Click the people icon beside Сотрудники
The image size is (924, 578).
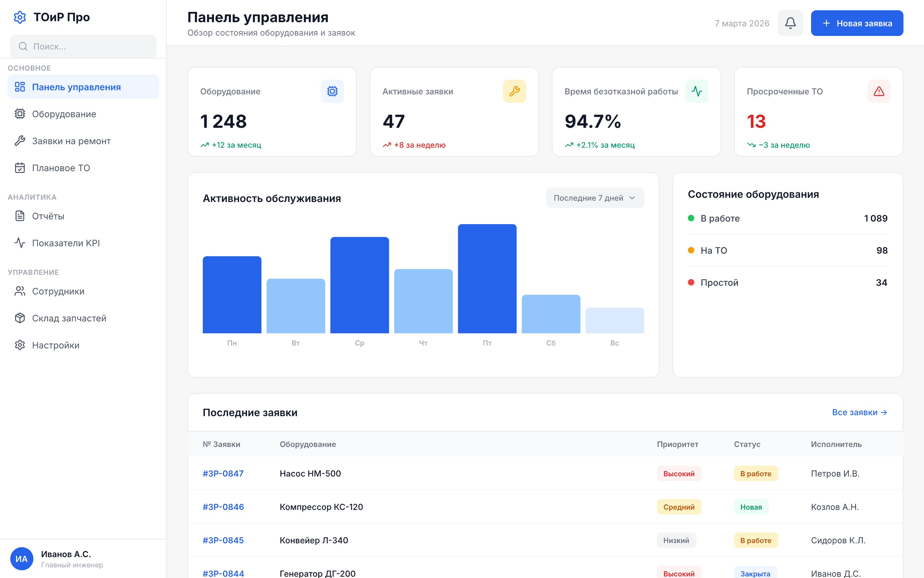(x=20, y=291)
